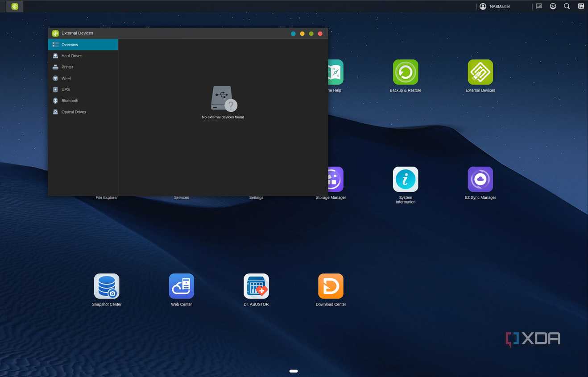Click the teal help dot on the External Devices window
The height and width of the screenshot is (377, 588).
pos(293,34)
